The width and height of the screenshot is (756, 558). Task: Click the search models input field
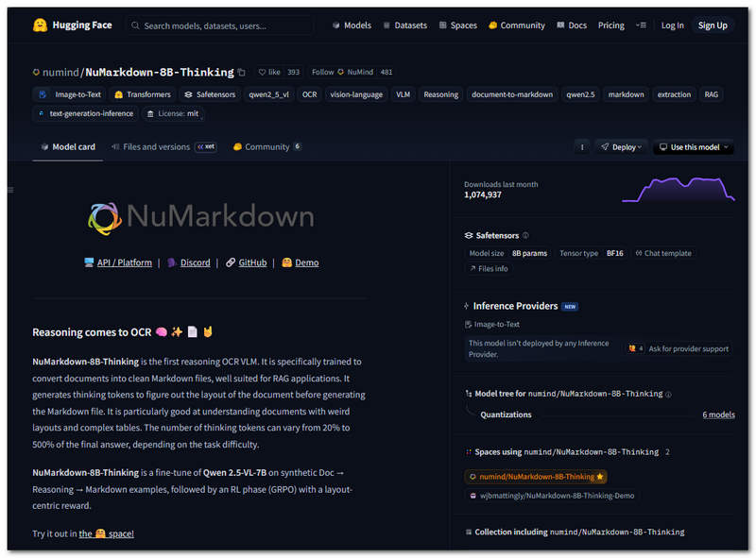pyautogui.click(x=219, y=25)
